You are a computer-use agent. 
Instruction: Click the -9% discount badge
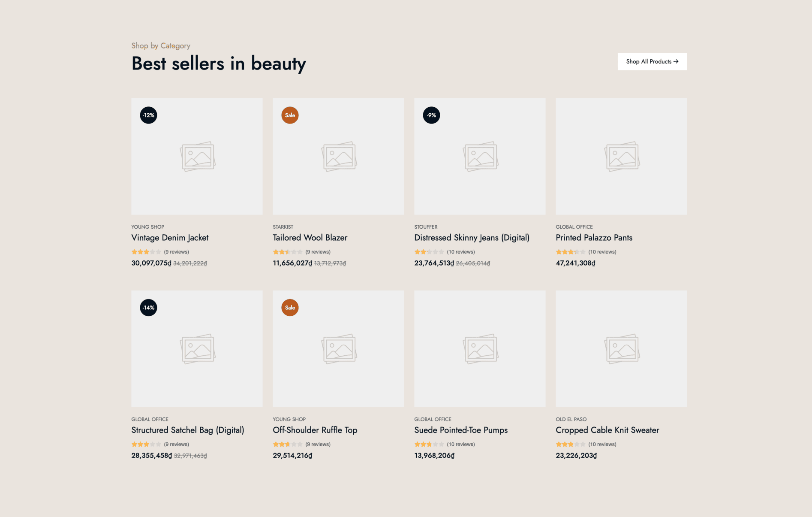431,115
